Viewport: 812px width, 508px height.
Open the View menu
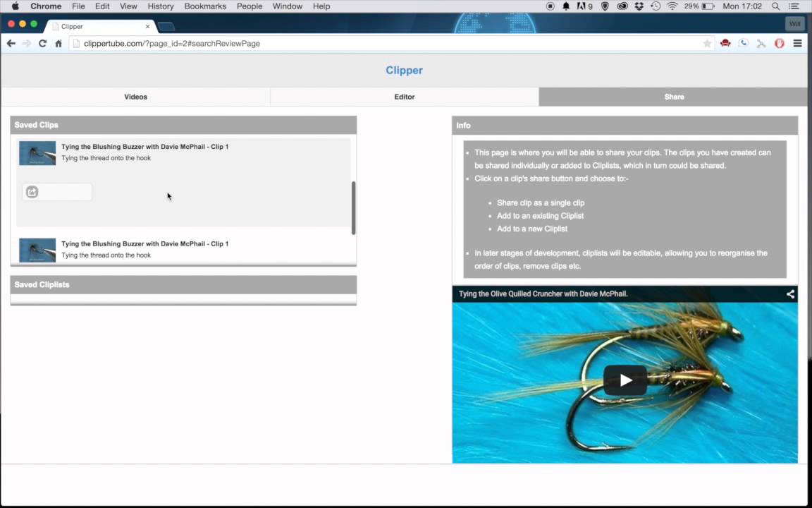(128, 6)
